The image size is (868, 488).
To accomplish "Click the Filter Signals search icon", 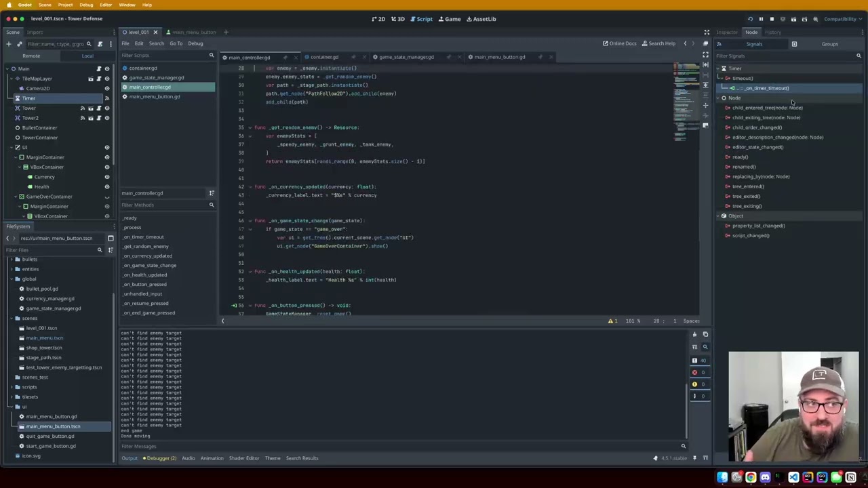I will (x=859, y=56).
